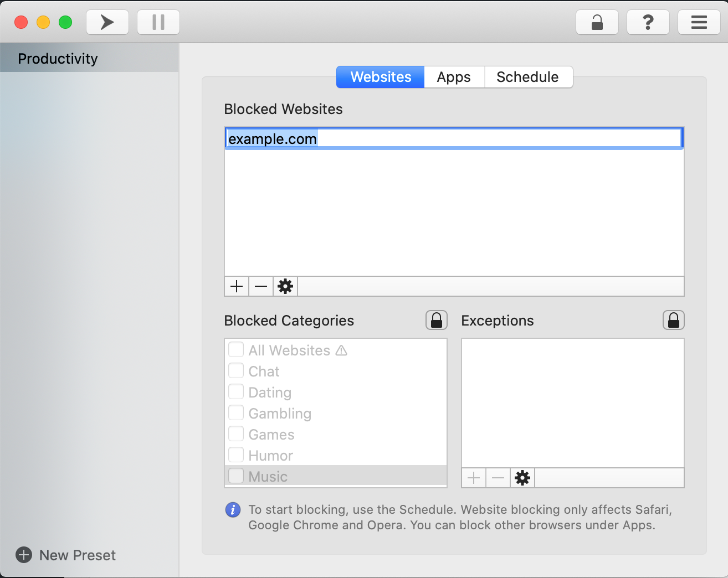Toggle the Music category checkbox
Screen dimensions: 728x578
pyautogui.click(x=236, y=475)
